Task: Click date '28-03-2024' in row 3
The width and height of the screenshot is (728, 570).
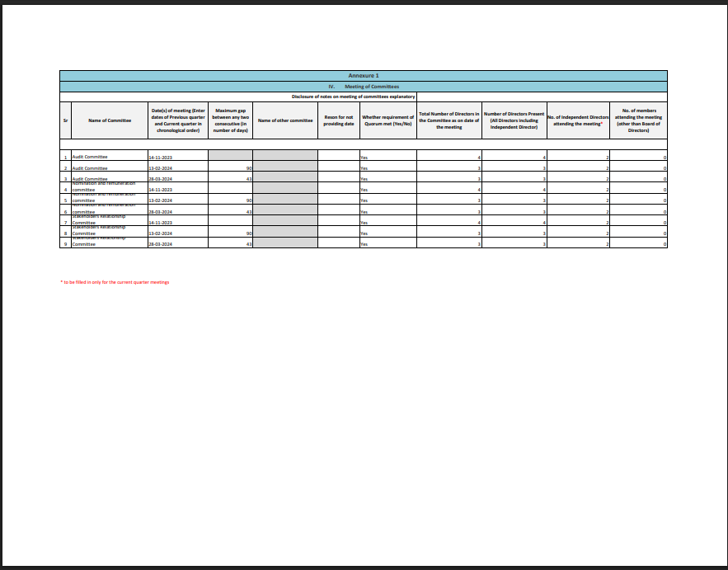Action: [x=160, y=179]
